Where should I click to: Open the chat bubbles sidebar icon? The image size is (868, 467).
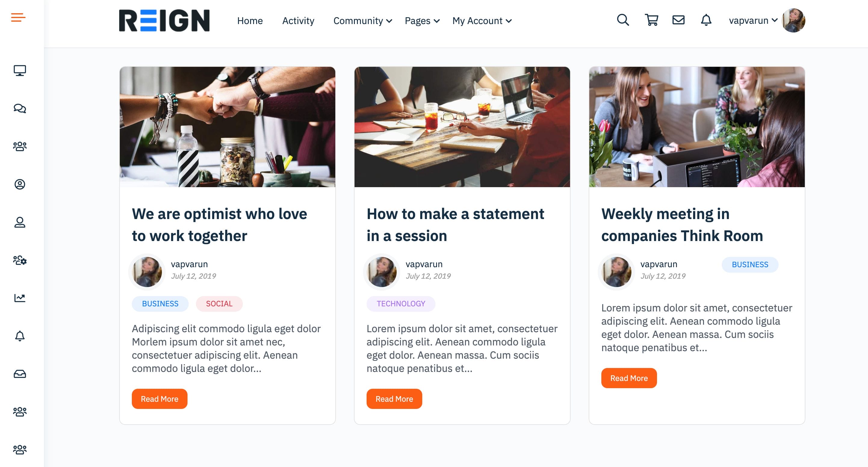[x=20, y=109]
